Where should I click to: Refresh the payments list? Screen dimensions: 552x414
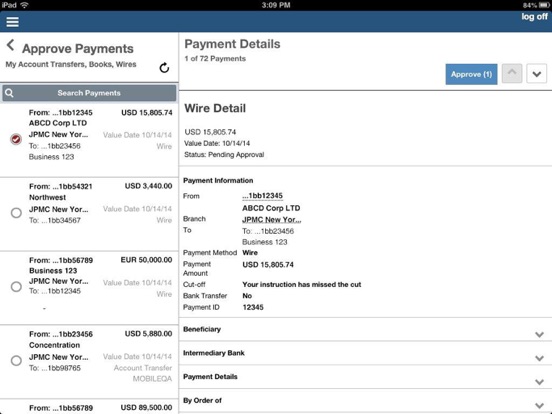pyautogui.click(x=164, y=68)
